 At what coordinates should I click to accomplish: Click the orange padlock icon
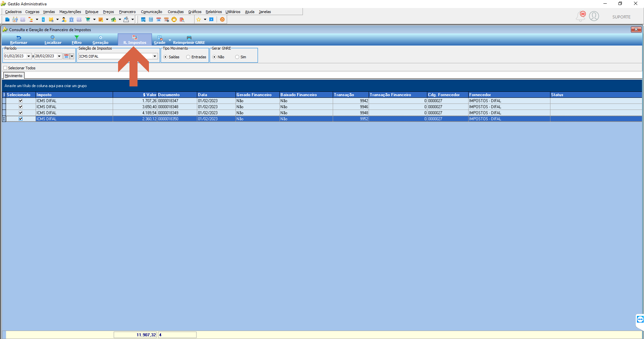174,19
